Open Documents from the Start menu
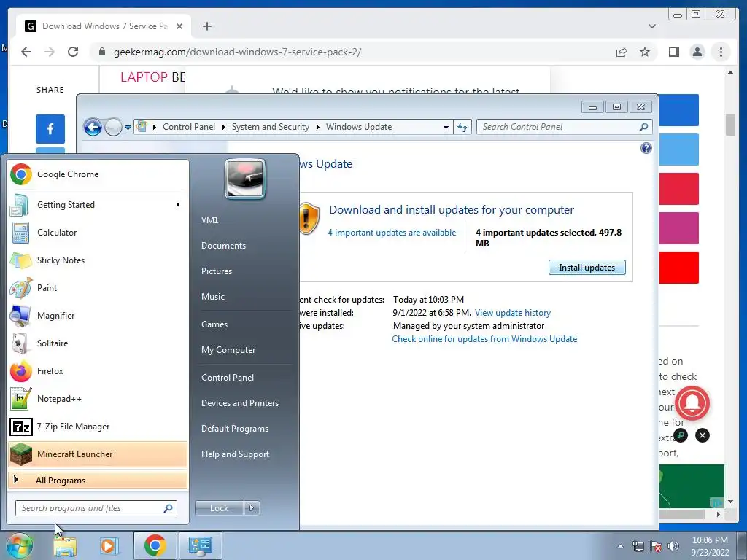 (x=223, y=246)
